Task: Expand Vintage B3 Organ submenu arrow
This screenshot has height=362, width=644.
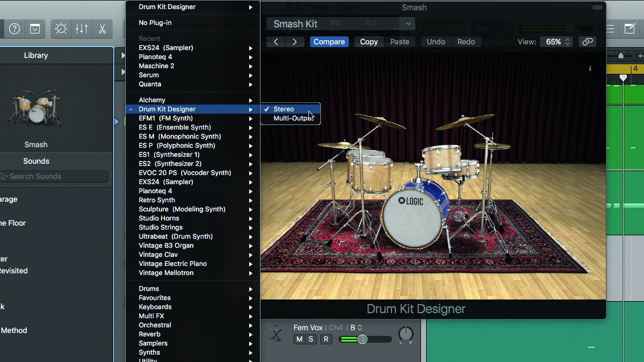Action: [250, 246]
